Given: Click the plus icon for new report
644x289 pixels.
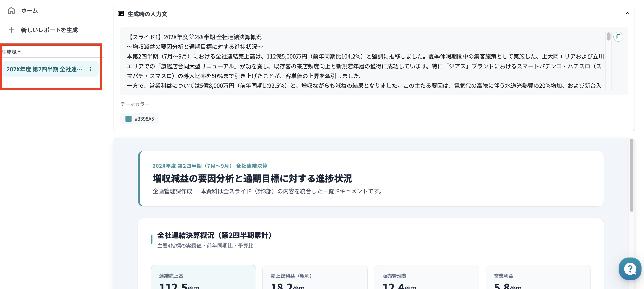Looking at the screenshot, I should pos(11,30).
